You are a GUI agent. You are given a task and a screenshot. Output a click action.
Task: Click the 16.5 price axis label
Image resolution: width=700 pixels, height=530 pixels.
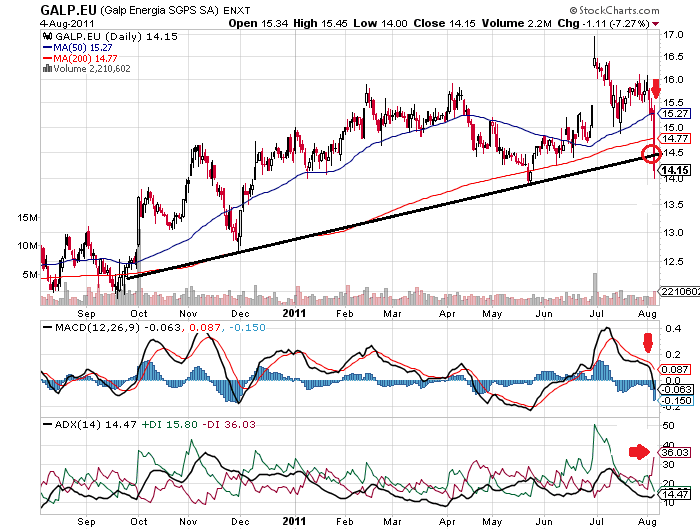pos(673,57)
